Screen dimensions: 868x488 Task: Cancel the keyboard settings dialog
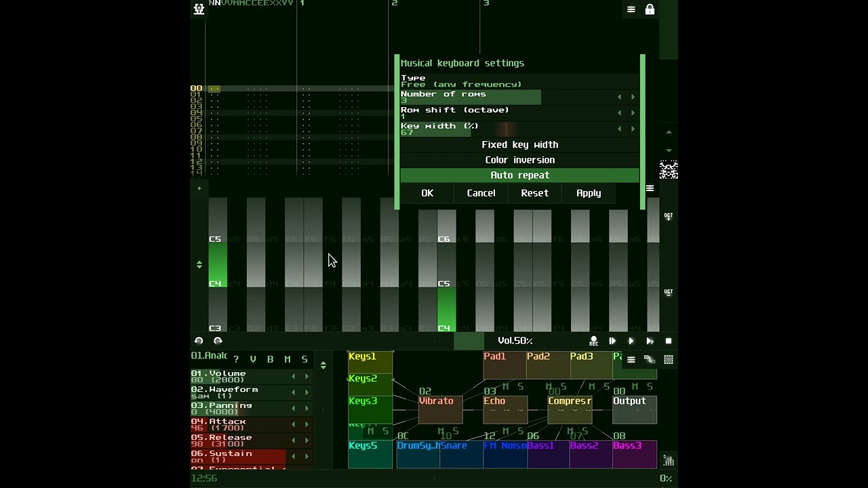tap(481, 193)
